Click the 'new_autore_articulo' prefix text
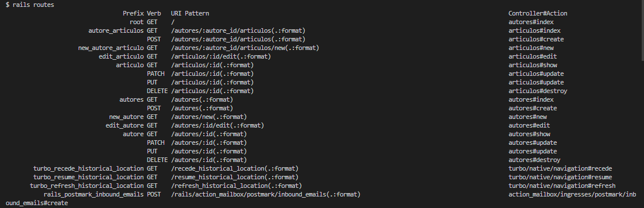The image size is (644, 208). point(111,48)
